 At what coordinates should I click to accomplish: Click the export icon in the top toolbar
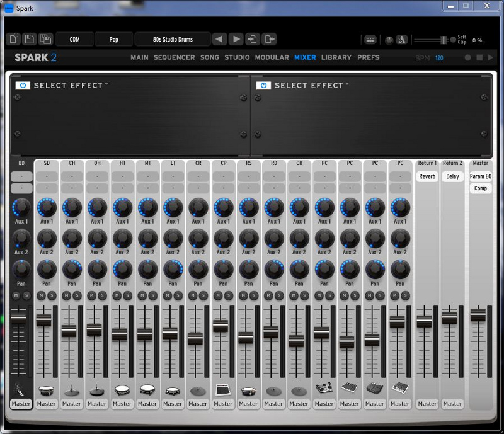pyautogui.click(x=269, y=39)
